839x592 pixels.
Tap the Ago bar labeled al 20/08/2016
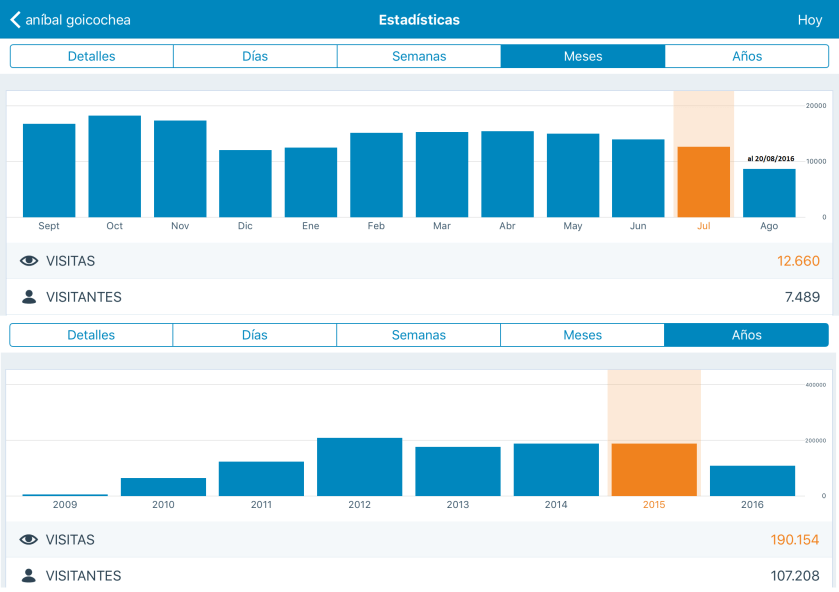[x=769, y=193]
